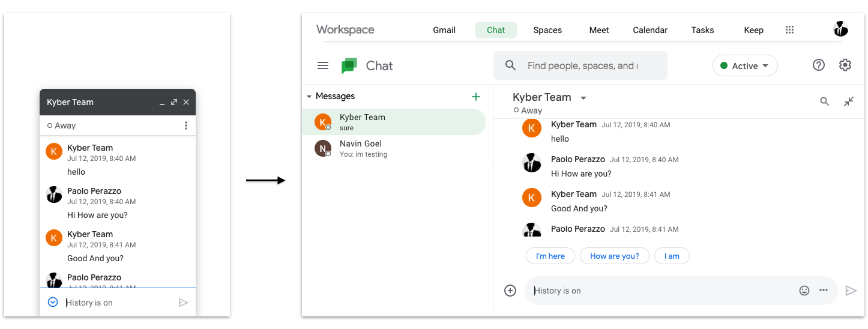Open the Settings gear icon

(x=845, y=65)
